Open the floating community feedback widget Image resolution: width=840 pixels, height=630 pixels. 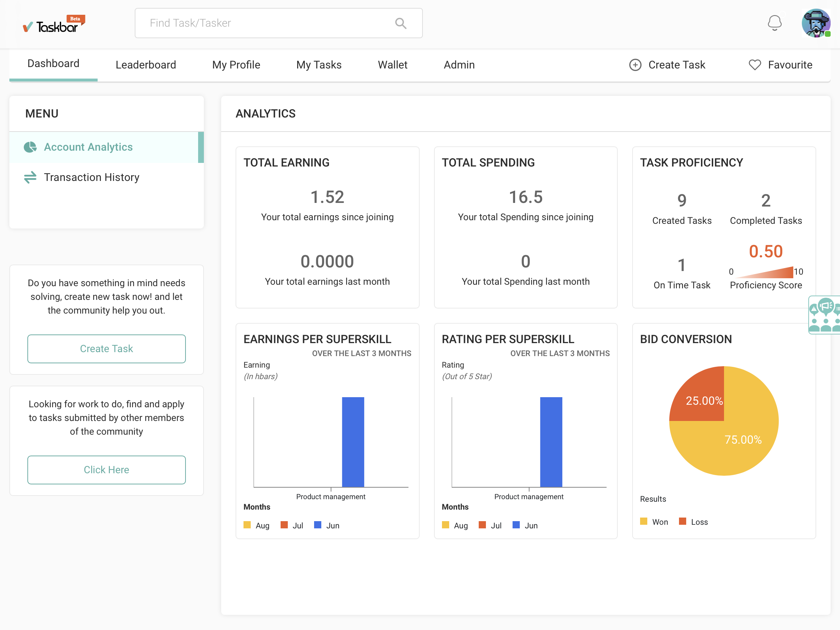(825, 315)
